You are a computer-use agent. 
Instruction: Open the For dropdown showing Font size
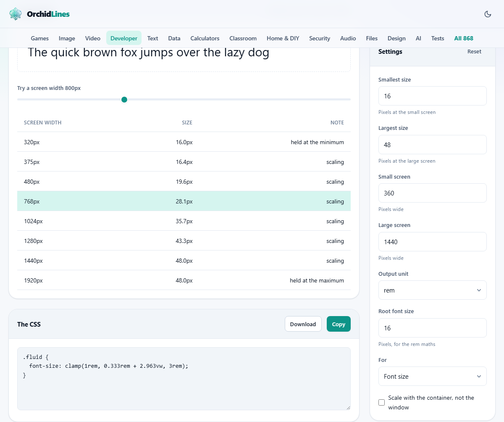pyautogui.click(x=433, y=376)
